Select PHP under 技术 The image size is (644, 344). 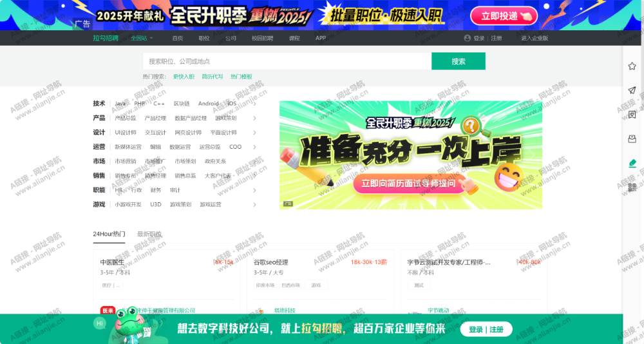(x=140, y=104)
